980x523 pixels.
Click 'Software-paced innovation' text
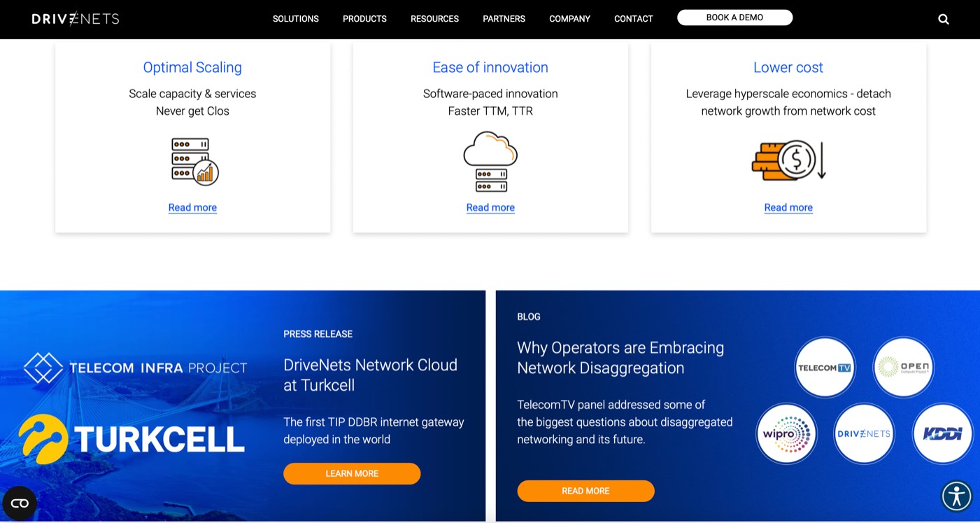click(x=490, y=94)
